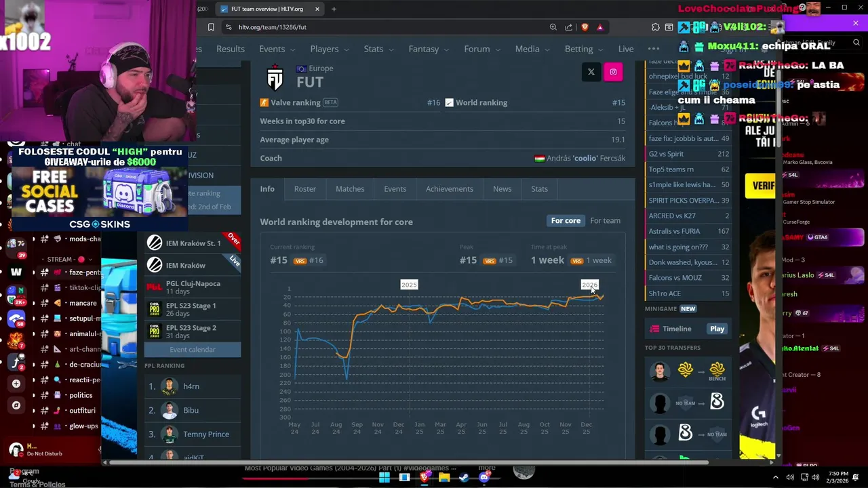
Task: Open the Brave Rewards triangle icon
Action: (600, 27)
